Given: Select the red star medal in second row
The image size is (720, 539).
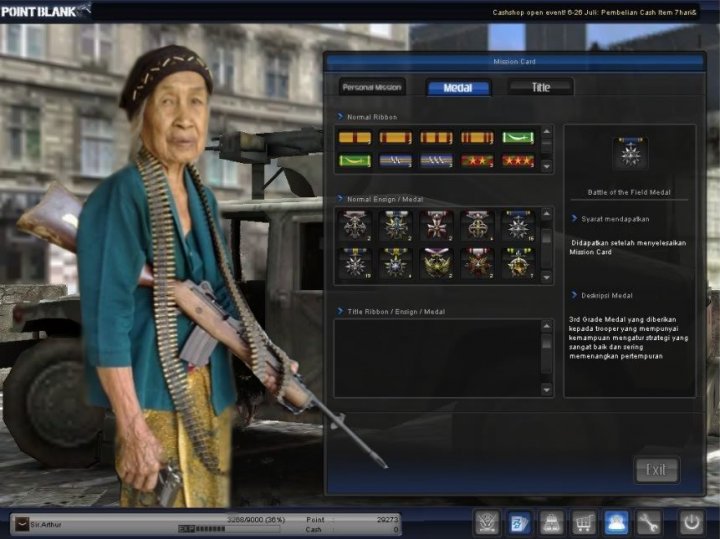Looking at the screenshot, I should [477, 263].
